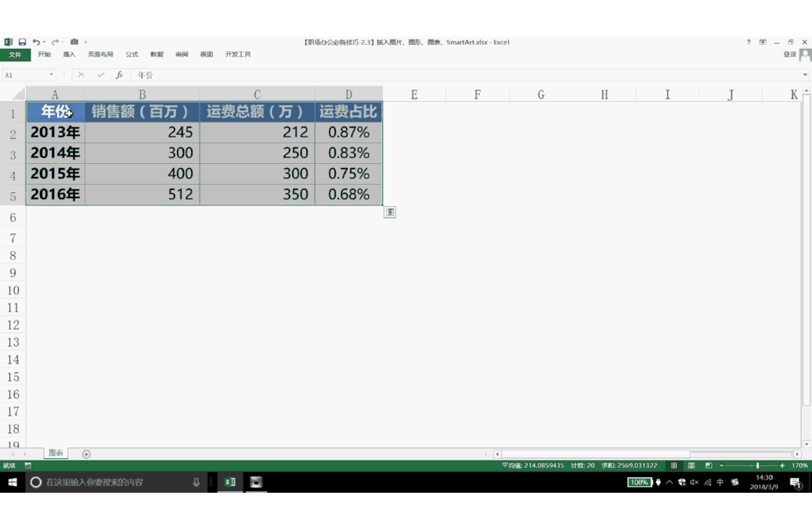Click cell containing 0.75%
Viewport: 812px width, 530px height.
(349, 174)
